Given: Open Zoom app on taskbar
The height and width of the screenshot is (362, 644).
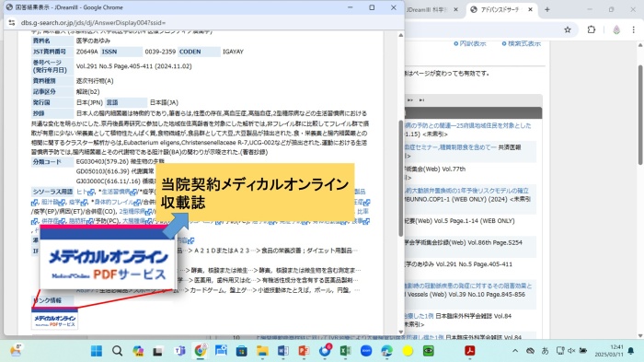Looking at the screenshot, I should tap(366, 351).
